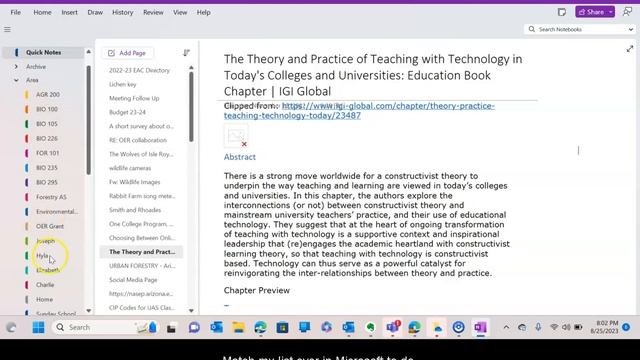Open the Meeting Follow Up page
Image resolution: width=640 pixels, height=360 pixels.
pos(134,98)
